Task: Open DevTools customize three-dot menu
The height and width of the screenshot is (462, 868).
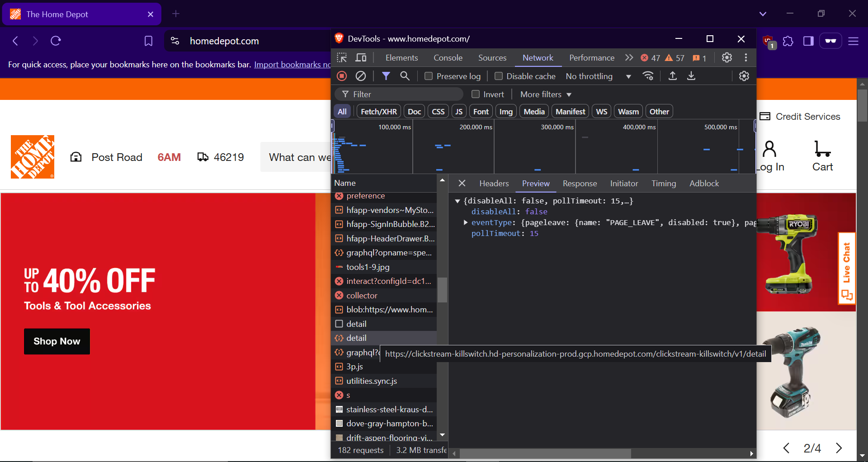Action: click(x=746, y=57)
